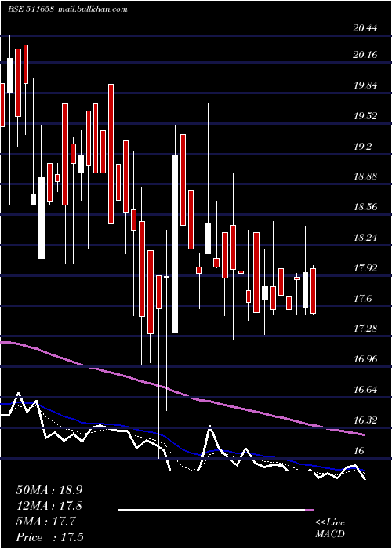
Task: Click the 19.2 price axis label
Action: point(362,147)
